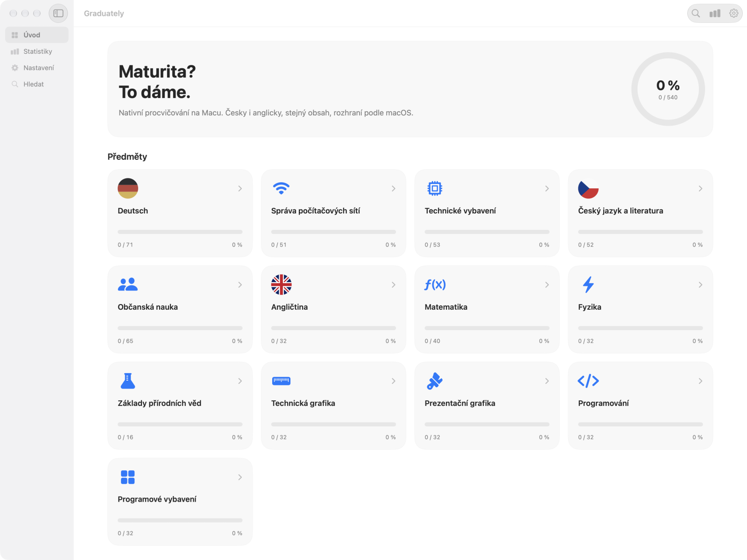Click the Wi-Fi icon for Správa počítačových sítí
Screen dimensions: 747x560
[x=281, y=188]
